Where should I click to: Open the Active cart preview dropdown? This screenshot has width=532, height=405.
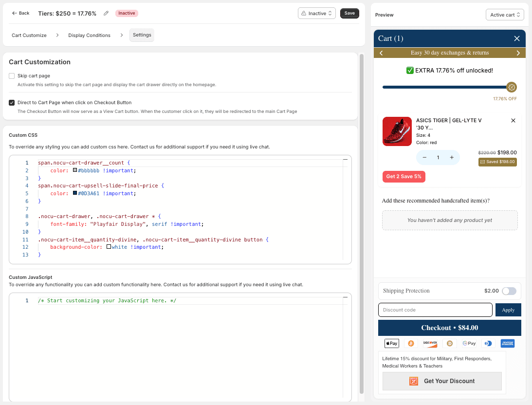[x=505, y=15]
